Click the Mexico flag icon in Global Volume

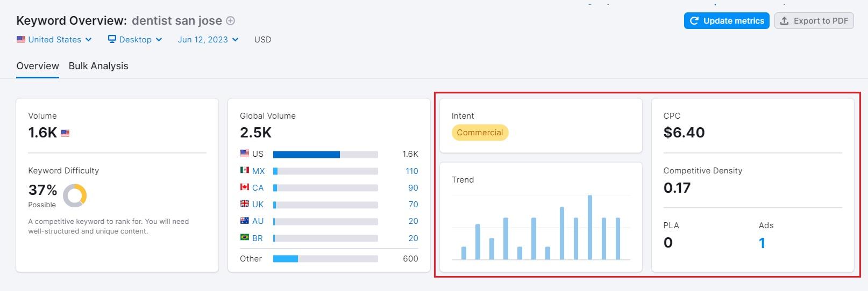coord(245,170)
